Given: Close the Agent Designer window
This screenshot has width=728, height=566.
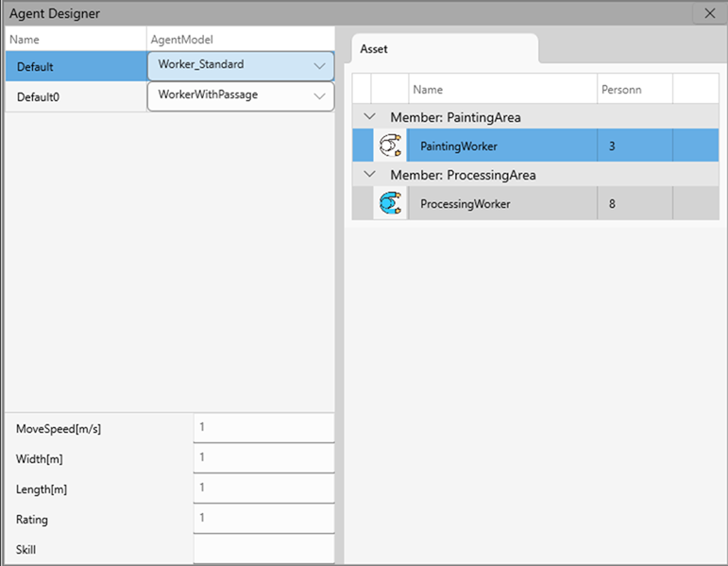Looking at the screenshot, I should click(x=710, y=13).
